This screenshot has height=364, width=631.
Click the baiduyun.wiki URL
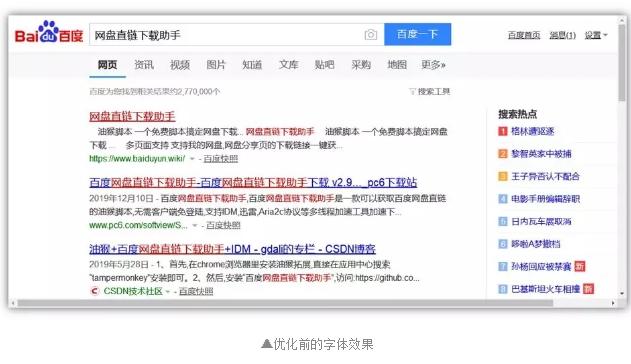click(137, 158)
